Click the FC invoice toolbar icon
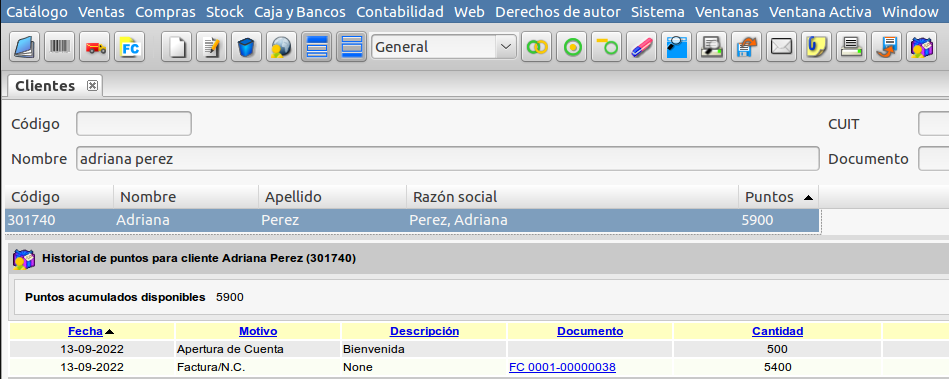Viewport: 949px width, 379px height. tap(130, 47)
